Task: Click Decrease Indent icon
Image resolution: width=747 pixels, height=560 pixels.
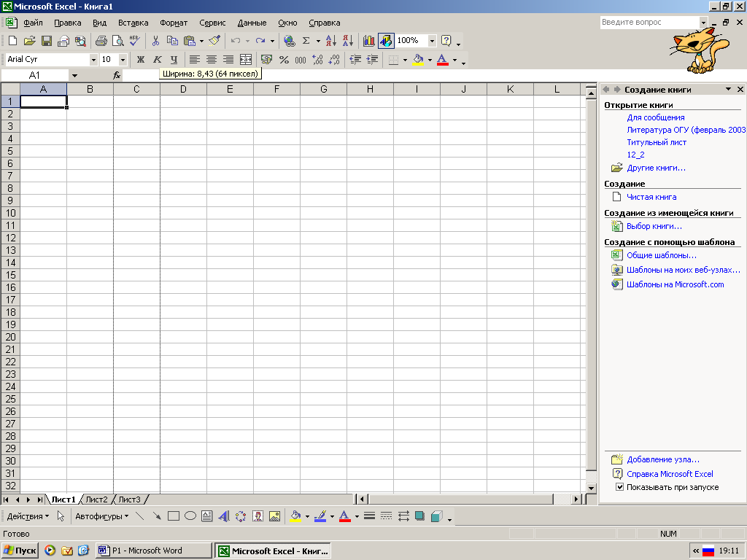Action: pos(355,60)
